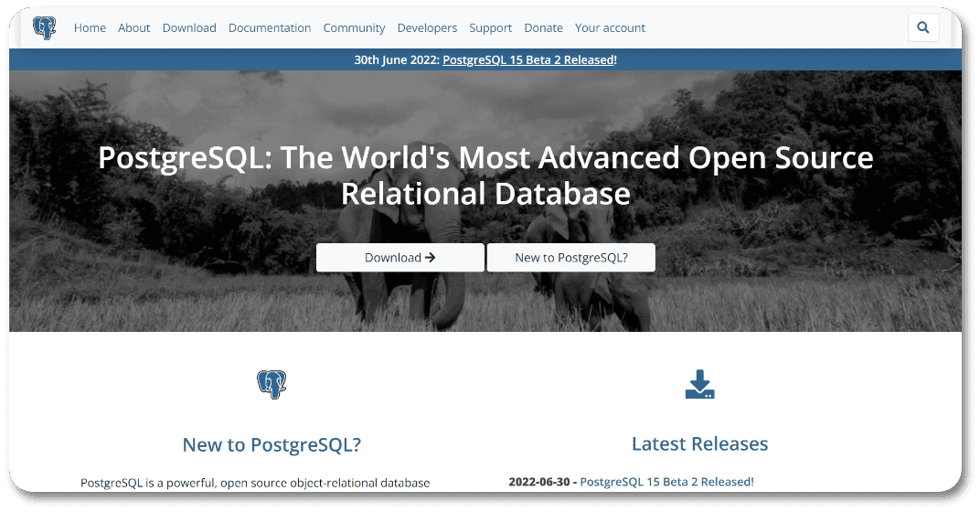Click the hero Download button with arrow
The image size is (980, 512).
[x=400, y=258]
